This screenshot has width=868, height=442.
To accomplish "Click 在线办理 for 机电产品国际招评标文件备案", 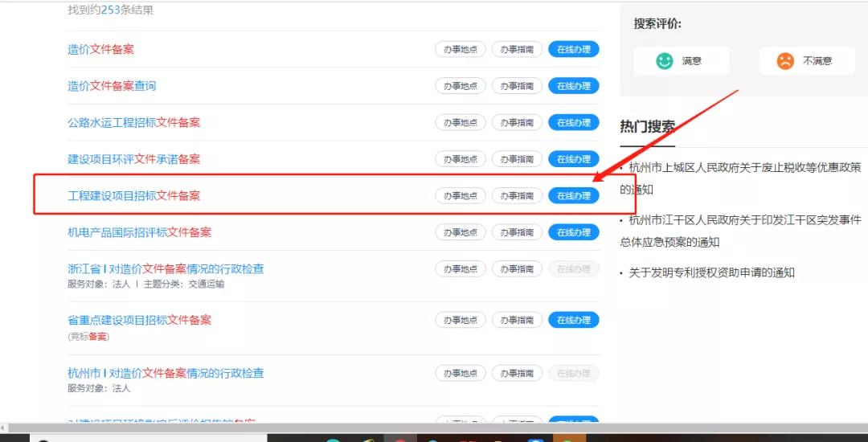I will (x=574, y=231).
